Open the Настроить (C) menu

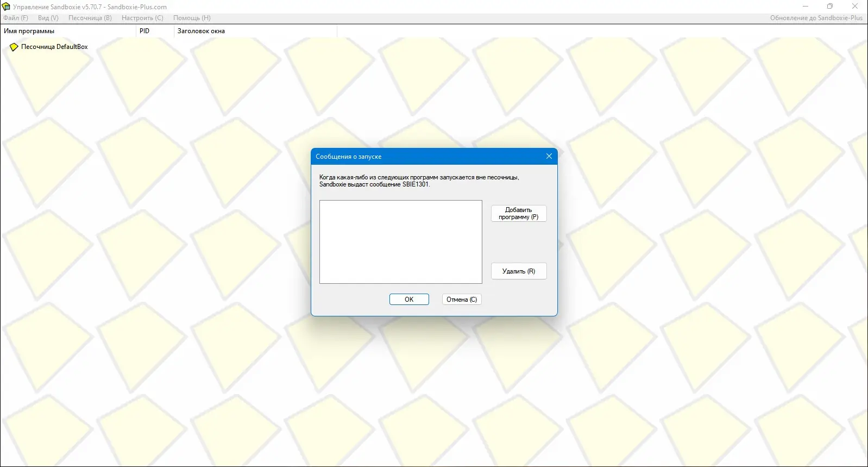tap(142, 18)
